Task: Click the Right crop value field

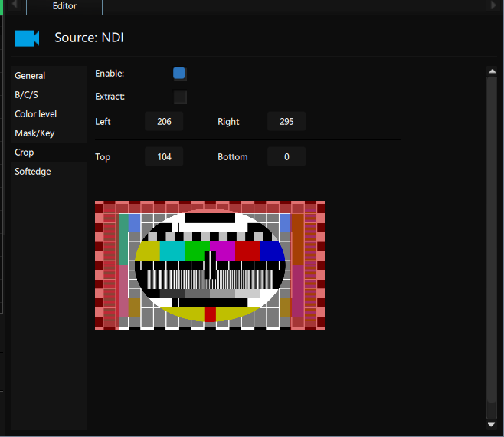Action: [x=286, y=122]
